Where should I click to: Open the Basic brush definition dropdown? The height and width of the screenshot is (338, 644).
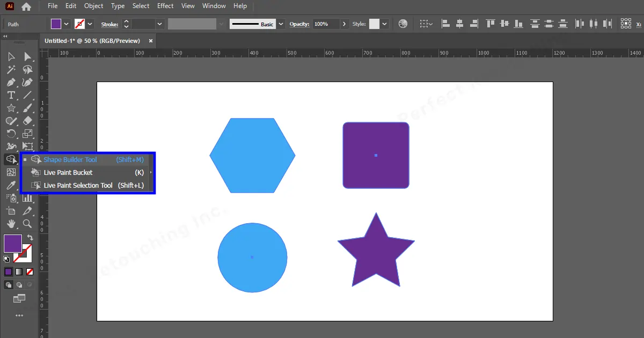click(x=281, y=24)
